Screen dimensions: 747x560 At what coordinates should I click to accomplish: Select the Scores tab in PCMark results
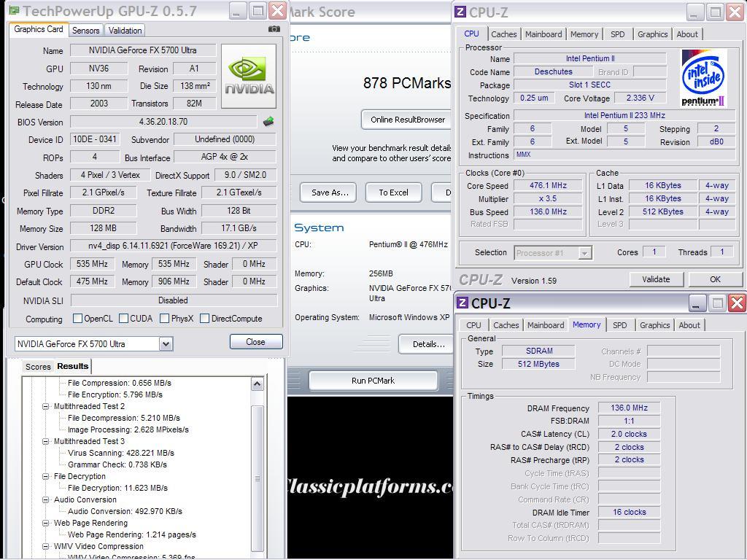38,367
